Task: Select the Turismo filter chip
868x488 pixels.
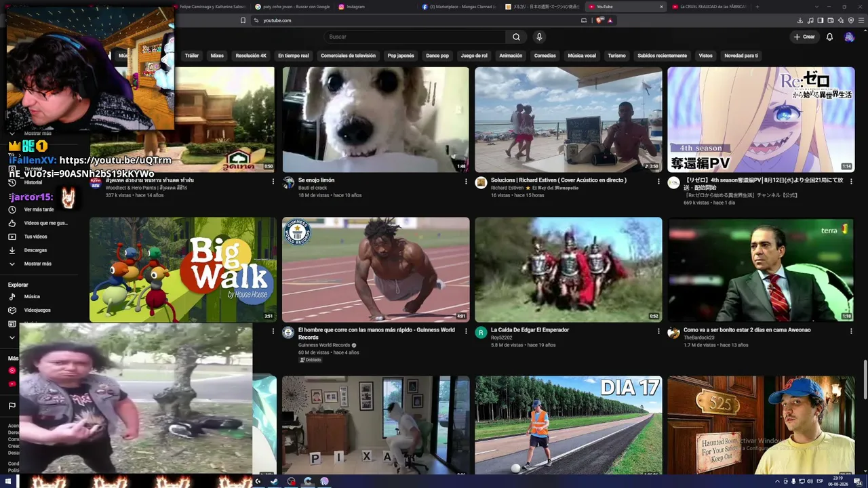Action: tap(616, 56)
